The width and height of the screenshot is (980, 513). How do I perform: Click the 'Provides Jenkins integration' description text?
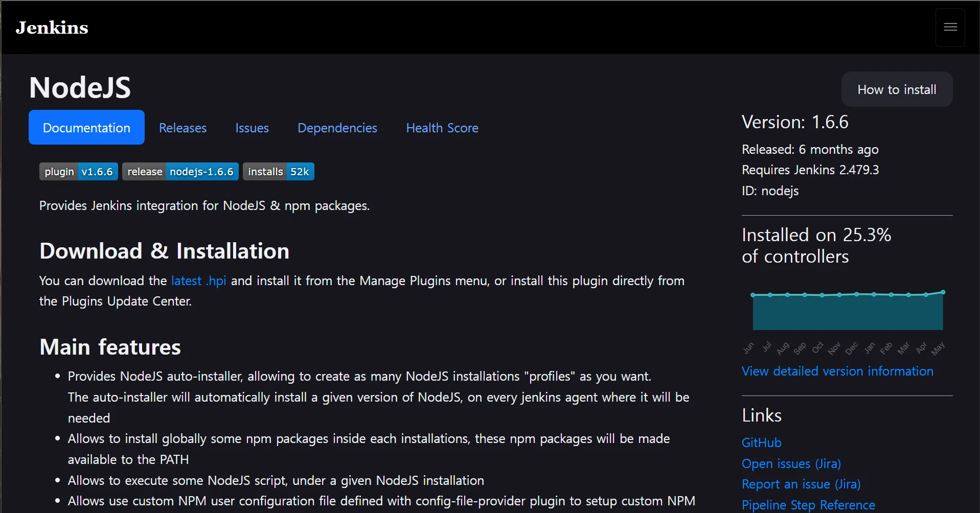click(x=204, y=205)
